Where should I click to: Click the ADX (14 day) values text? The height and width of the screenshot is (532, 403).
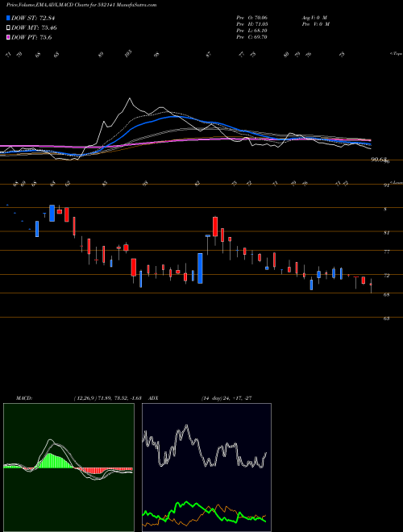(226, 398)
